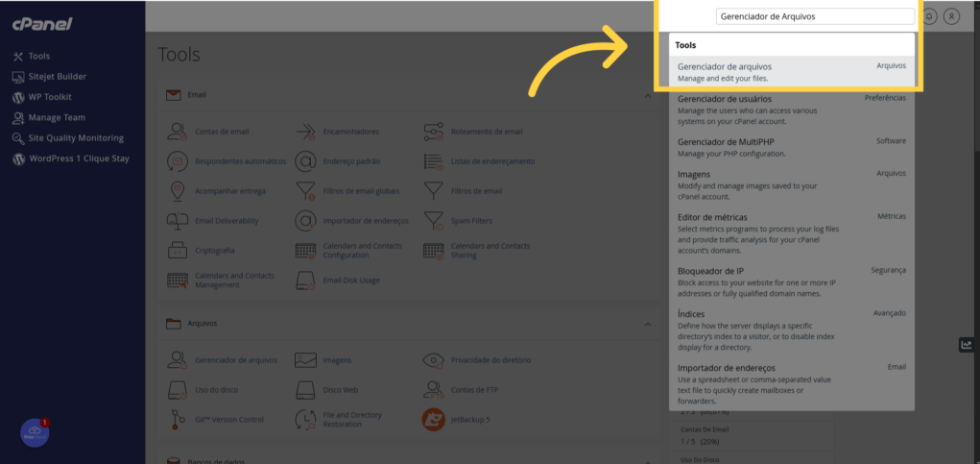980x464 pixels.
Task: Select Gerenciador de arquivos search result
Action: tap(791, 72)
